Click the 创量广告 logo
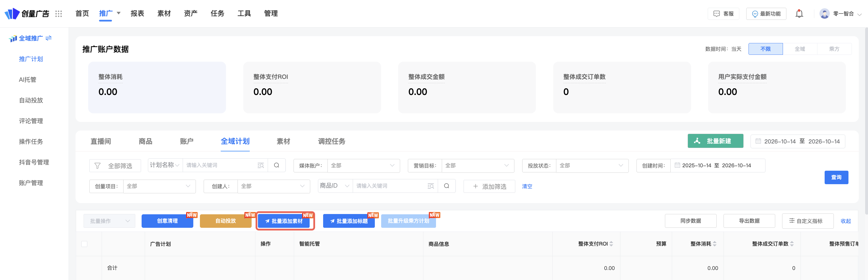This screenshot has height=280, width=868. (x=27, y=13)
